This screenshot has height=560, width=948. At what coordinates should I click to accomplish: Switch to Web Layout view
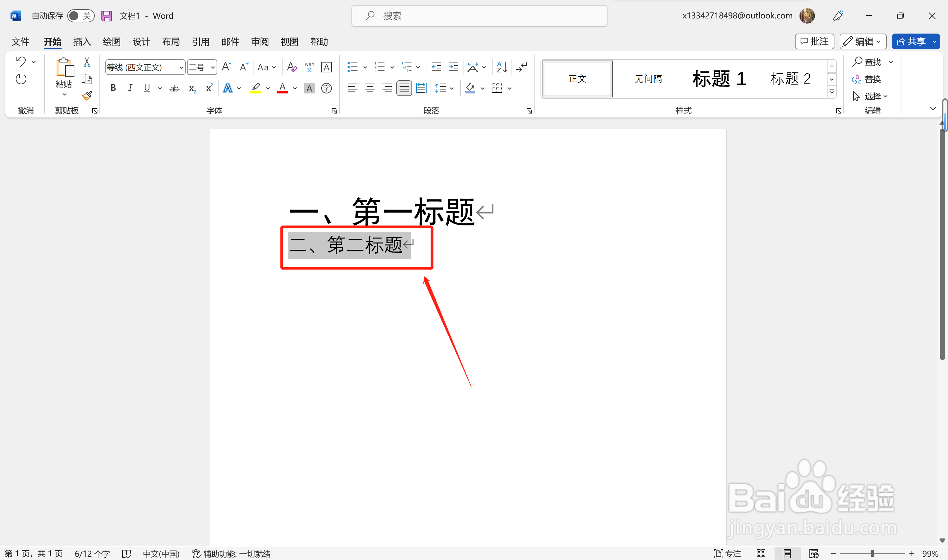[x=814, y=554]
